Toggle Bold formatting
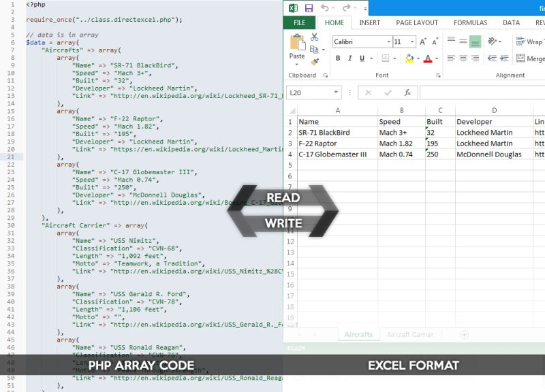Viewport: 545px width, 392px height. point(337,59)
